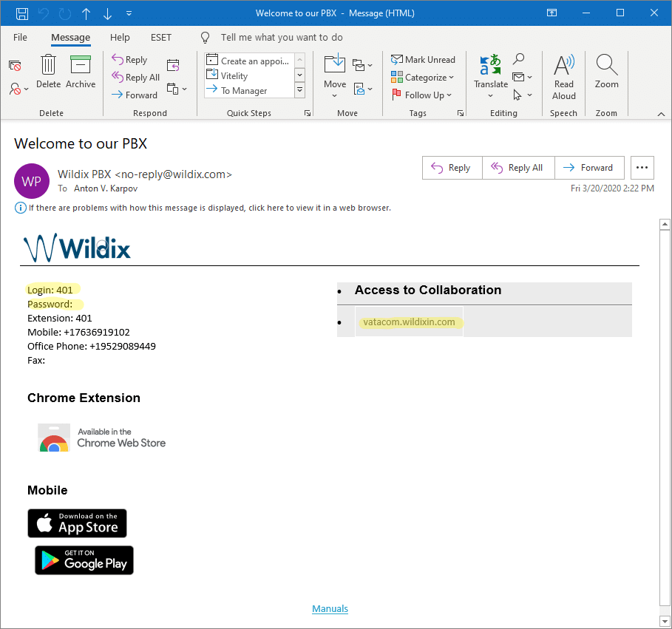Click the Ignore conversation icon
672x629 pixels.
click(15, 66)
